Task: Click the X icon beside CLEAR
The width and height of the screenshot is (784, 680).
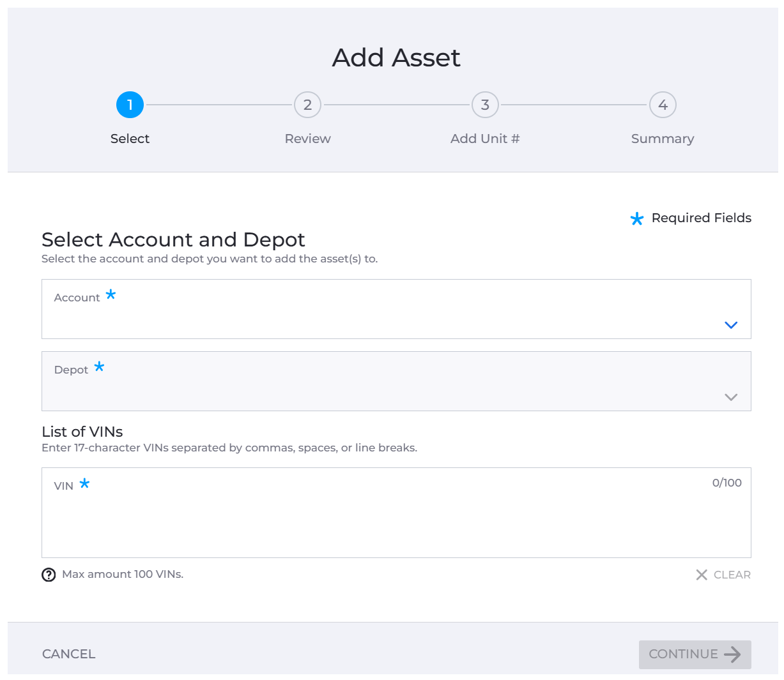Action: tap(702, 575)
